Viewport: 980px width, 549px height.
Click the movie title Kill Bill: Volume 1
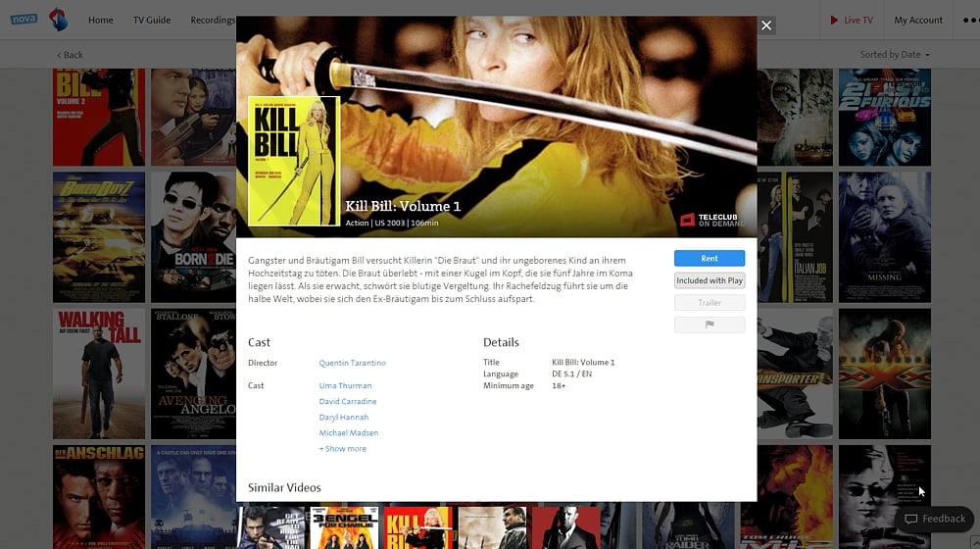coord(403,206)
